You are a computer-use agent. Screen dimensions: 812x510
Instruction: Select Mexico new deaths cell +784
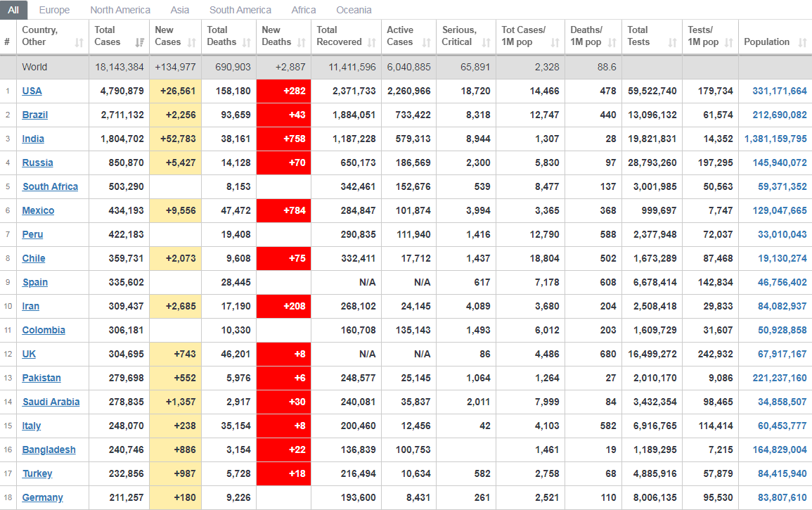[x=284, y=210]
